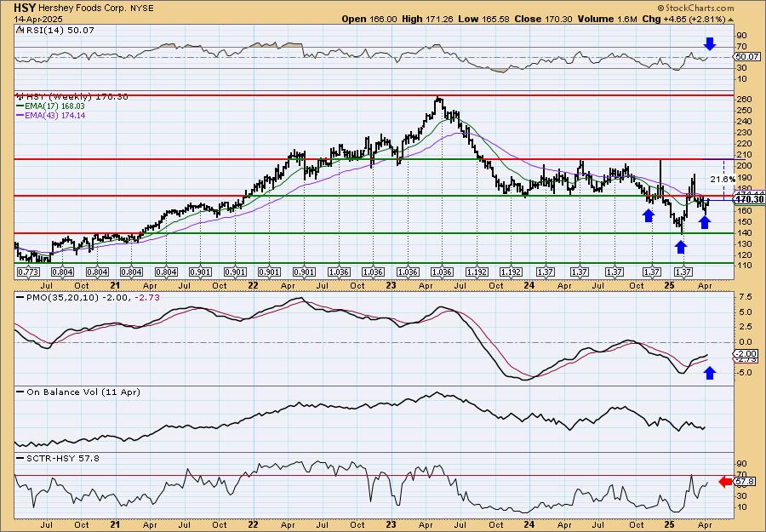This screenshot has width=766, height=532.
Task: Click the EMA(43) 174.14 legend entry
Action: [x=50, y=115]
